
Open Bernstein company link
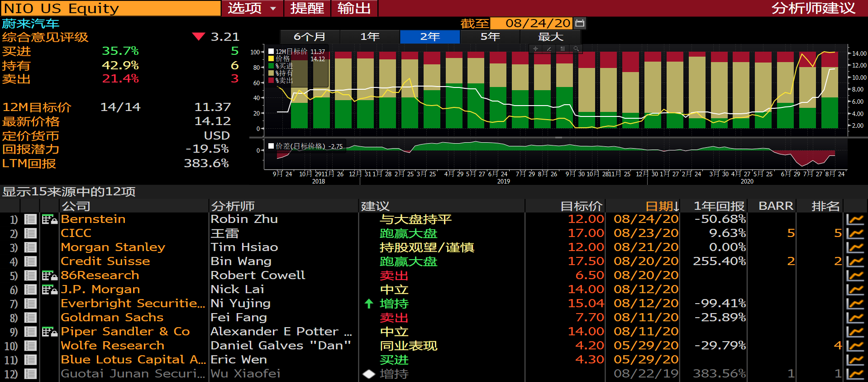(93, 219)
